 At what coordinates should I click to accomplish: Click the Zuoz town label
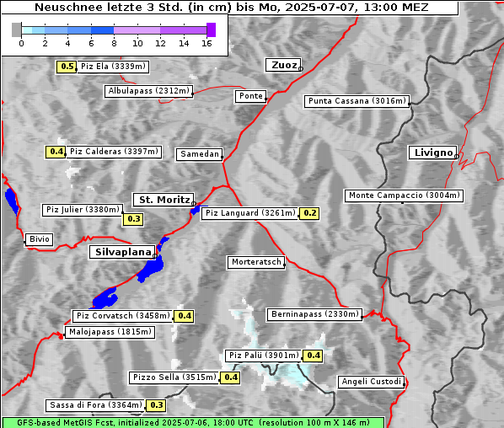[x=283, y=65]
